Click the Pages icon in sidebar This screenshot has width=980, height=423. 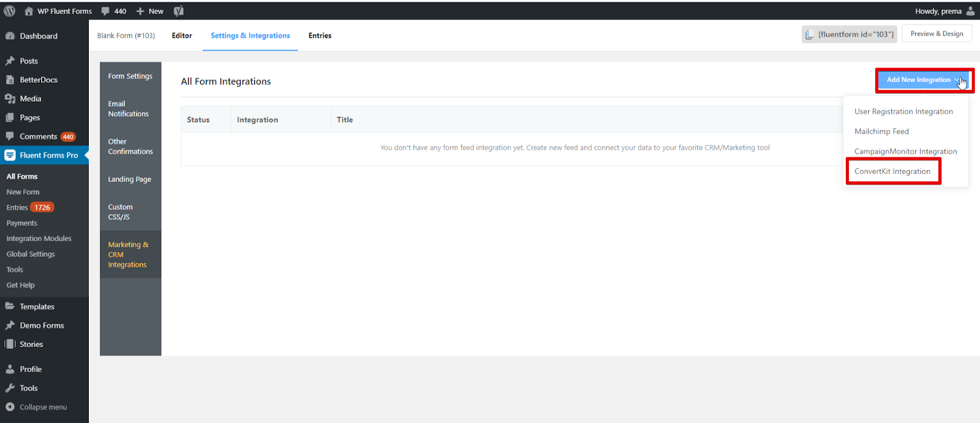pos(10,118)
